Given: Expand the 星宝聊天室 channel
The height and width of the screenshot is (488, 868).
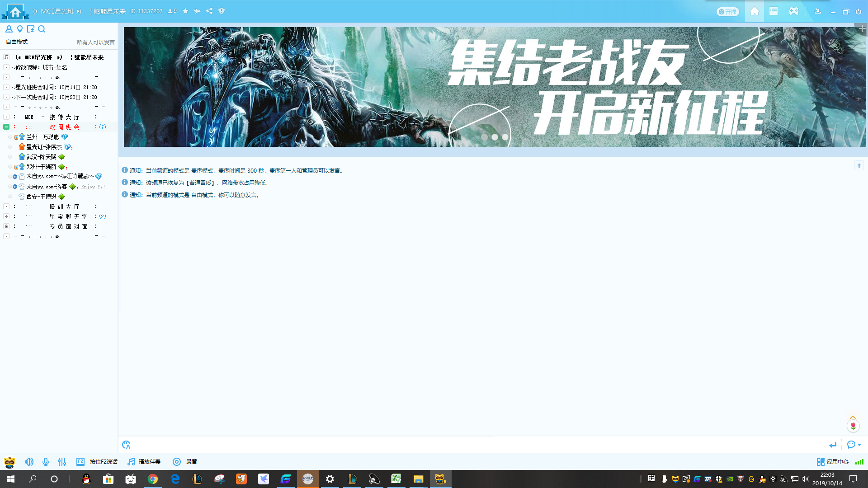Looking at the screenshot, I should click(x=6, y=216).
